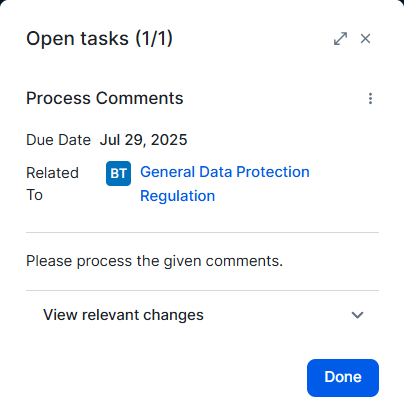Close the Open tasks panel

366,39
